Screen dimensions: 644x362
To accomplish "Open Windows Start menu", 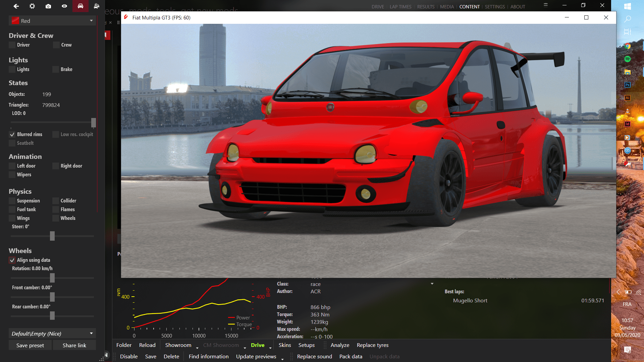I will [x=628, y=6].
